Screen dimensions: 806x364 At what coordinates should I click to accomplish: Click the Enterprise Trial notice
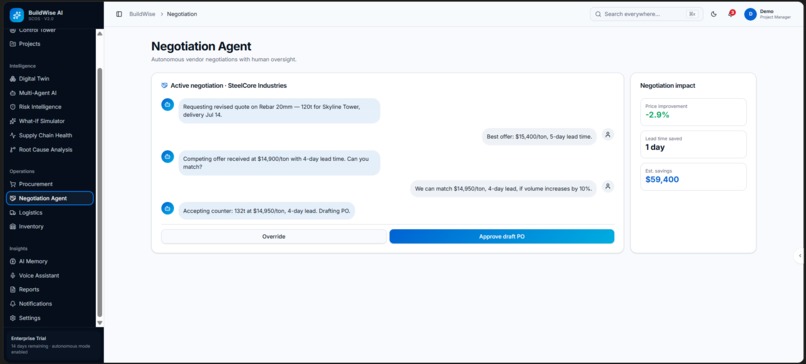click(x=53, y=345)
